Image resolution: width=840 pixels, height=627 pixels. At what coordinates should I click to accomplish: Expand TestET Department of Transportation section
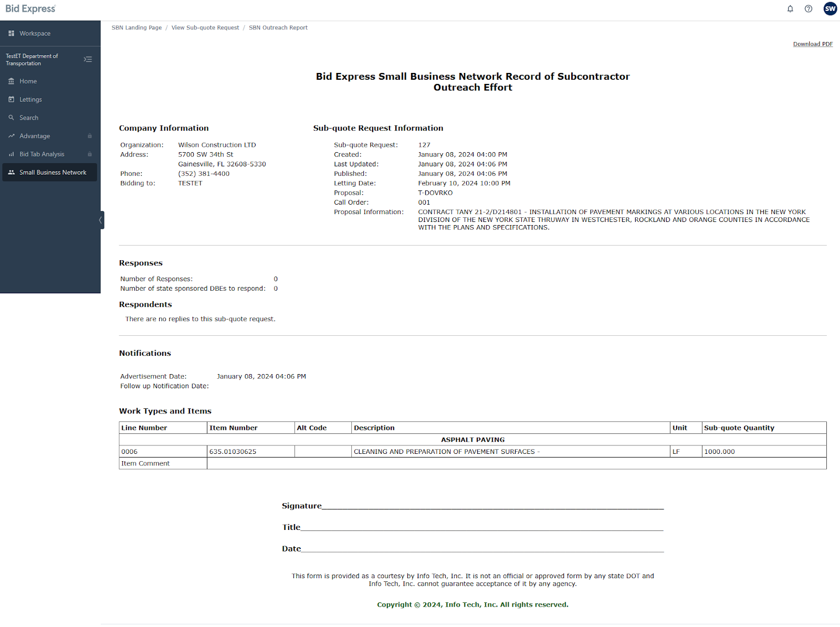click(x=32, y=60)
